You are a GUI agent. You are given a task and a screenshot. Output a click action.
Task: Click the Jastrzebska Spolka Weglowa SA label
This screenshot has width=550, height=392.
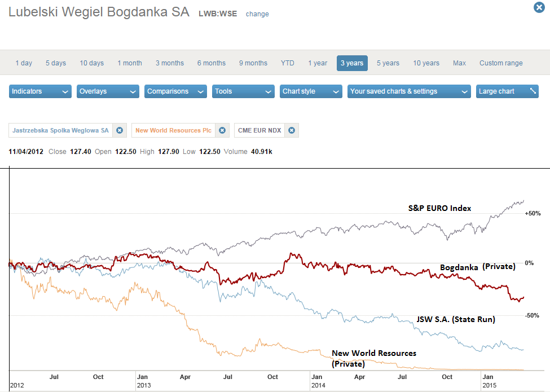[61, 130]
